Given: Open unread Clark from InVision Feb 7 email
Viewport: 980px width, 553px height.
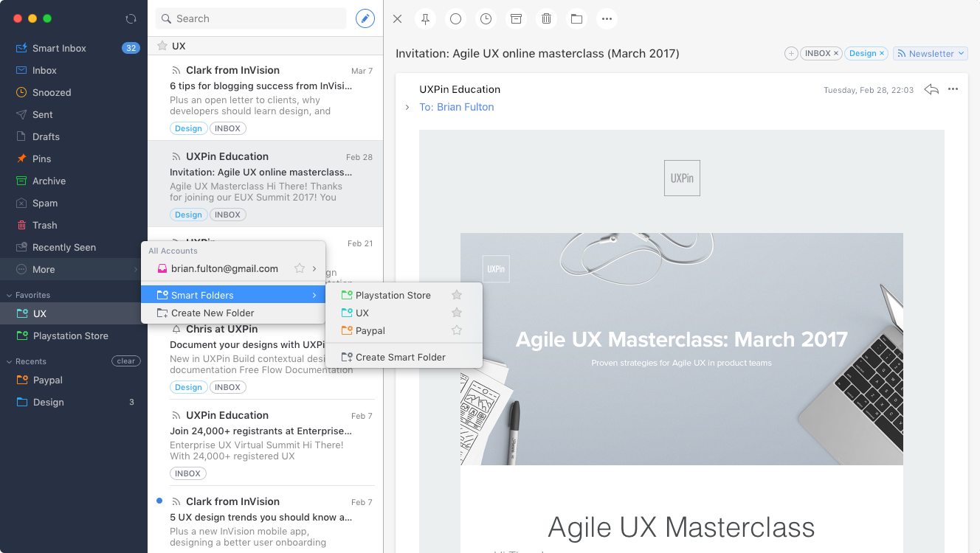Looking at the screenshot, I should [x=266, y=520].
